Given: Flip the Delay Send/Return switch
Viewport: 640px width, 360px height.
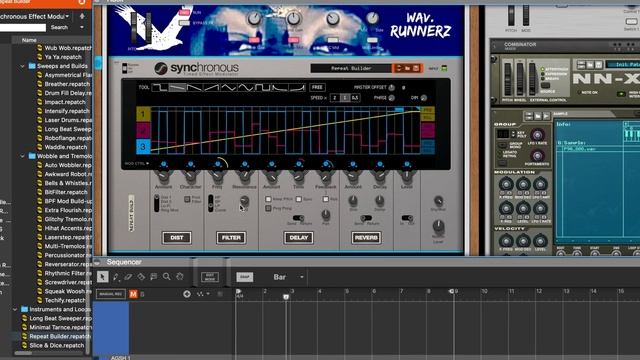Looking at the screenshot, I should coord(298,218).
